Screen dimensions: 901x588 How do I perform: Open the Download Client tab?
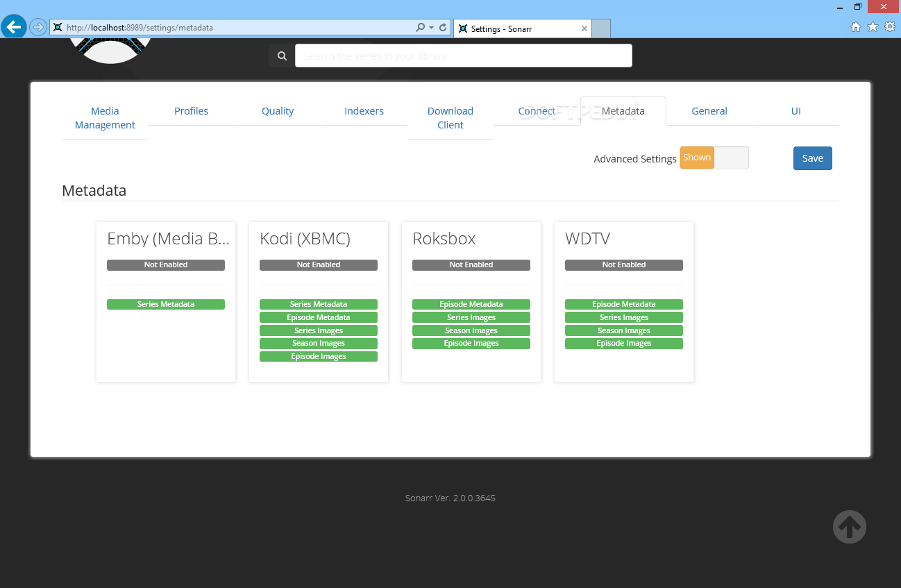tap(450, 118)
